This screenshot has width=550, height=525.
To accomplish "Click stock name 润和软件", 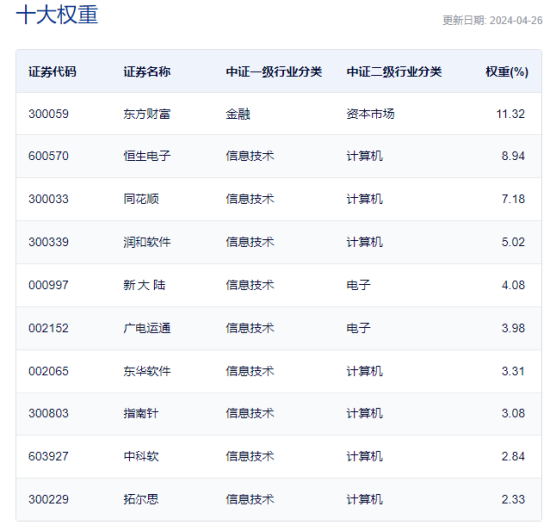I will [x=147, y=242].
